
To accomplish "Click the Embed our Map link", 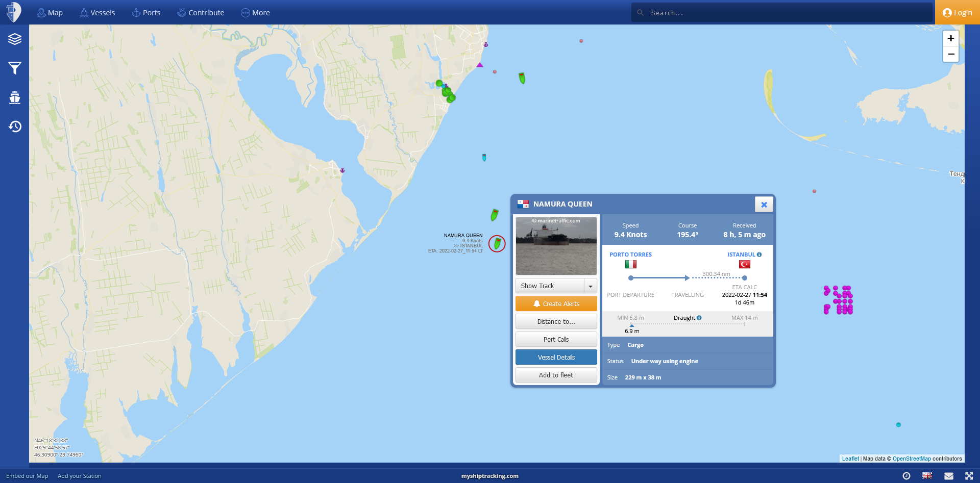I will pyautogui.click(x=27, y=476).
